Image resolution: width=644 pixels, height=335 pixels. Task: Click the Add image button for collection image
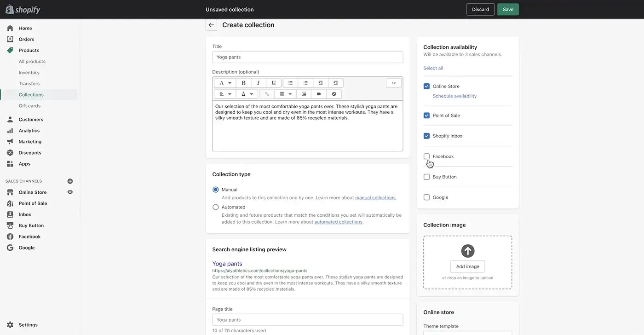coord(467,266)
